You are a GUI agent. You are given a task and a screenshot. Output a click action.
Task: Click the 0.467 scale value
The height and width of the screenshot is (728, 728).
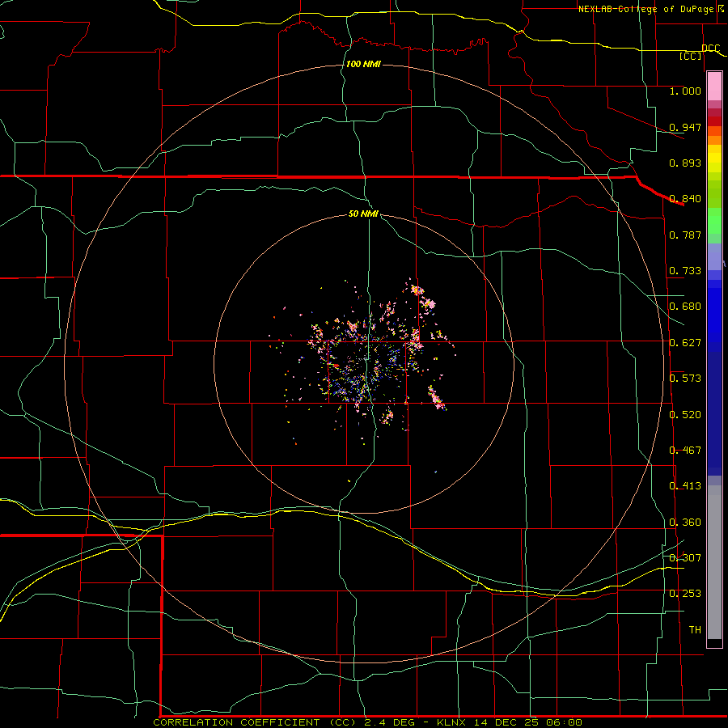click(x=685, y=451)
